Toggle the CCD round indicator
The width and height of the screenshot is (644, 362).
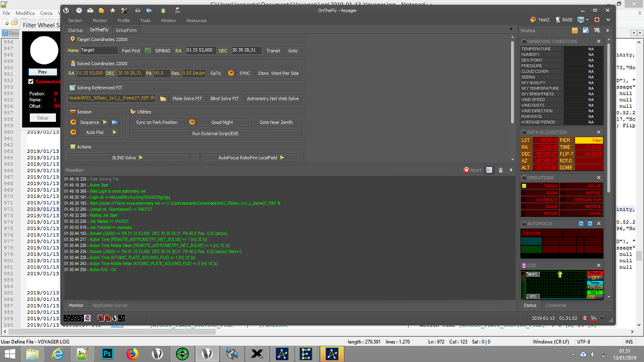pos(524,265)
